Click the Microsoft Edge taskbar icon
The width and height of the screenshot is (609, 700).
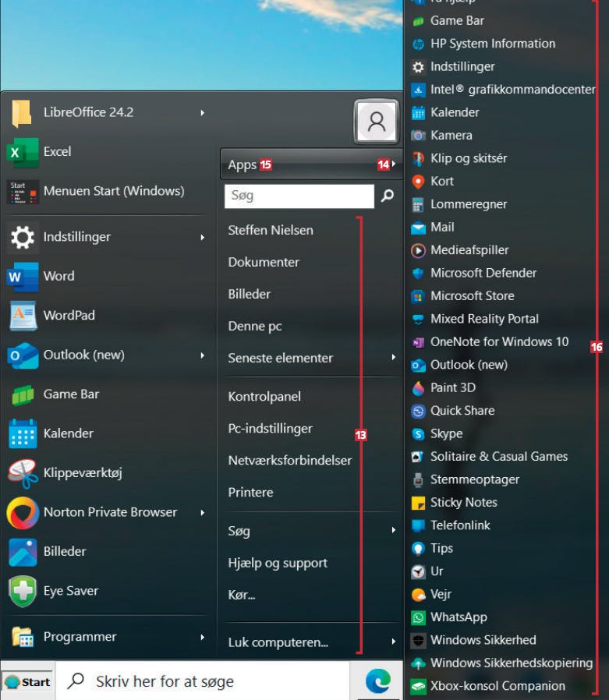[377, 681]
